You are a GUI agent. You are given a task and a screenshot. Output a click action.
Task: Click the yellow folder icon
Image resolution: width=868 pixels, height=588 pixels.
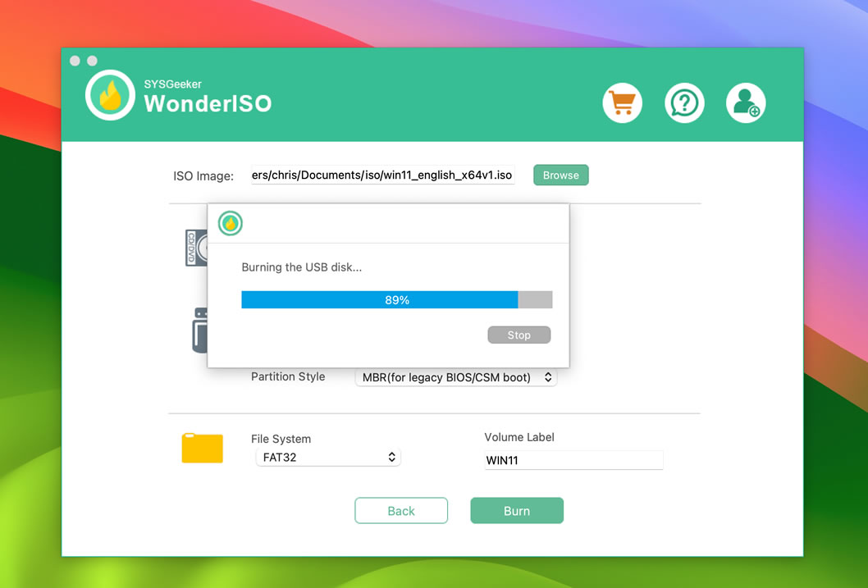pos(202,448)
